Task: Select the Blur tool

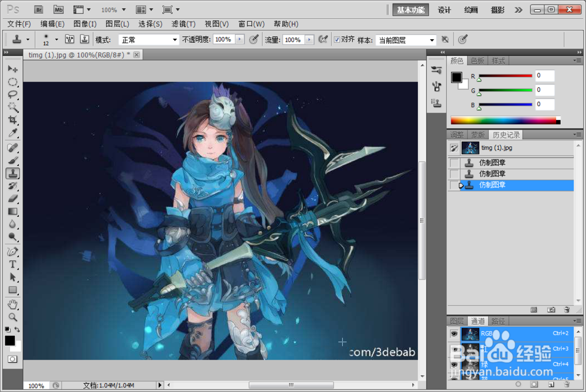Action: tap(13, 224)
